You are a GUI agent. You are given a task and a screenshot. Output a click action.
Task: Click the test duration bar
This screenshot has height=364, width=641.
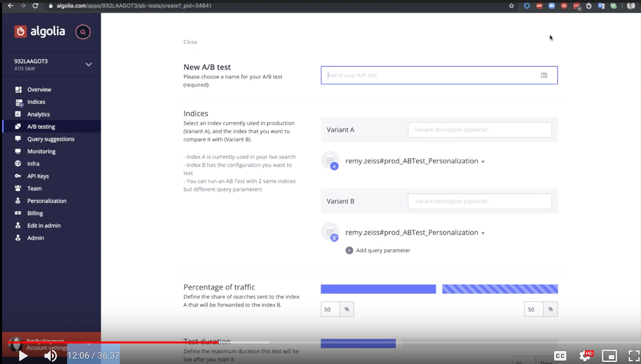click(x=358, y=343)
